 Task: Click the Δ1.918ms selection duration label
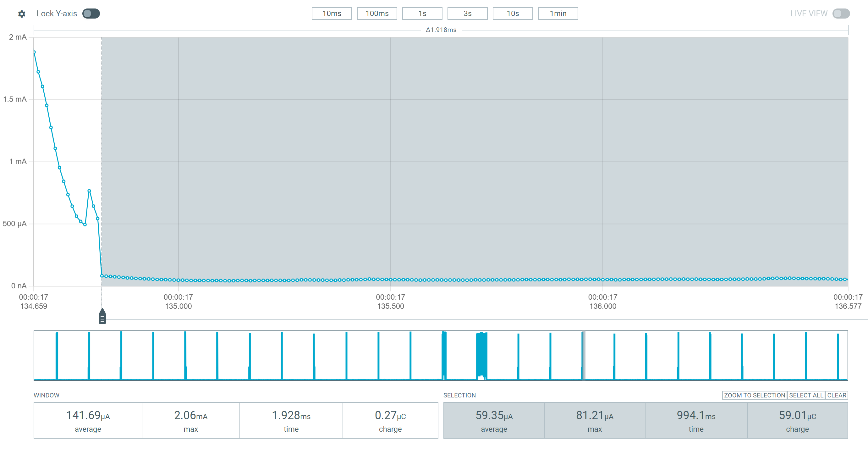click(441, 30)
